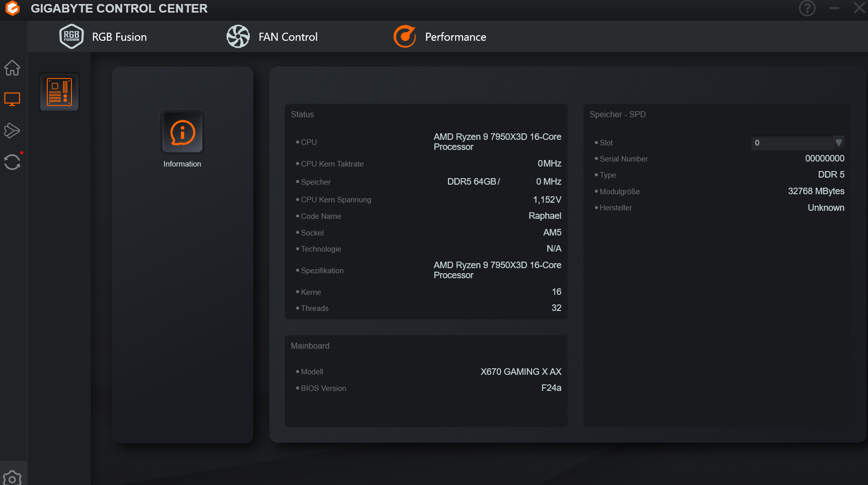
Task: Close the Gigabyte Control Center window
Action: [859, 8]
